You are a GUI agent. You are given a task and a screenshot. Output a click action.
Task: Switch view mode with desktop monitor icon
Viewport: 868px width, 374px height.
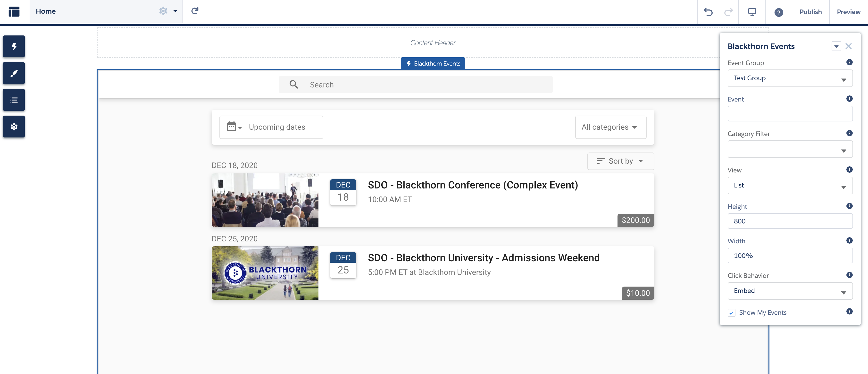coord(752,12)
